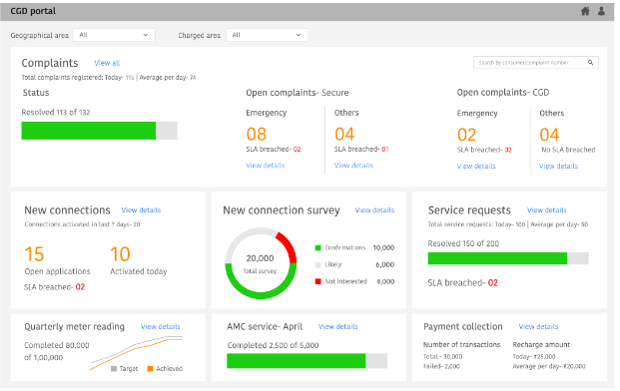Click the search magnifier icon
The height and width of the screenshot is (391, 620).
click(x=590, y=62)
